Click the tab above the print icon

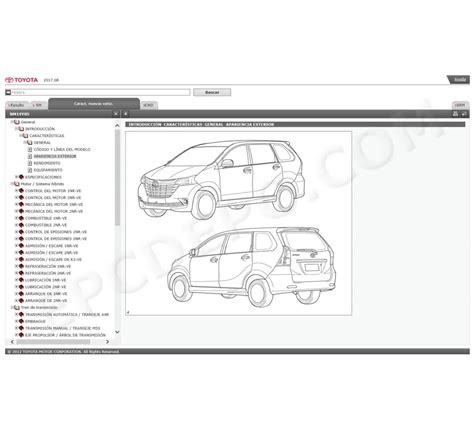point(460,105)
